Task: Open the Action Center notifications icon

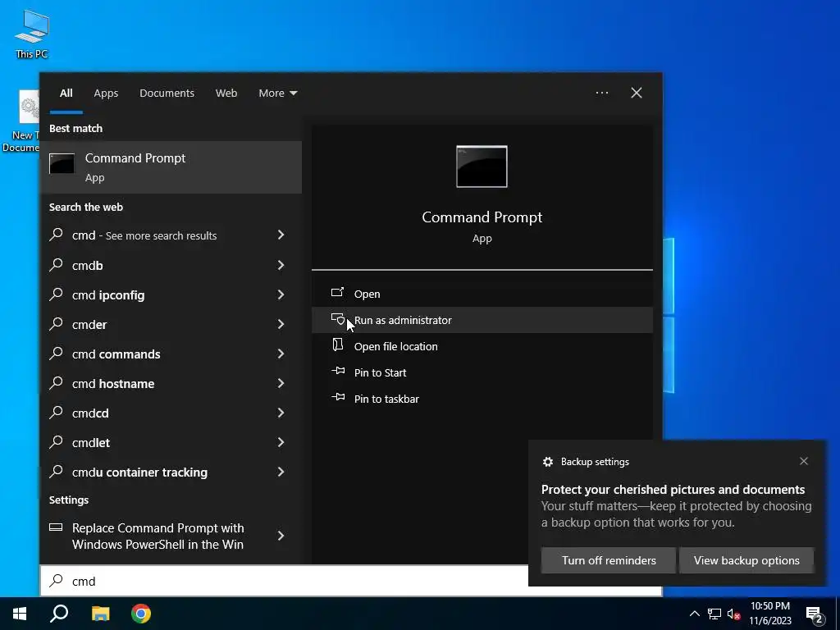Action: [x=815, y=614]
